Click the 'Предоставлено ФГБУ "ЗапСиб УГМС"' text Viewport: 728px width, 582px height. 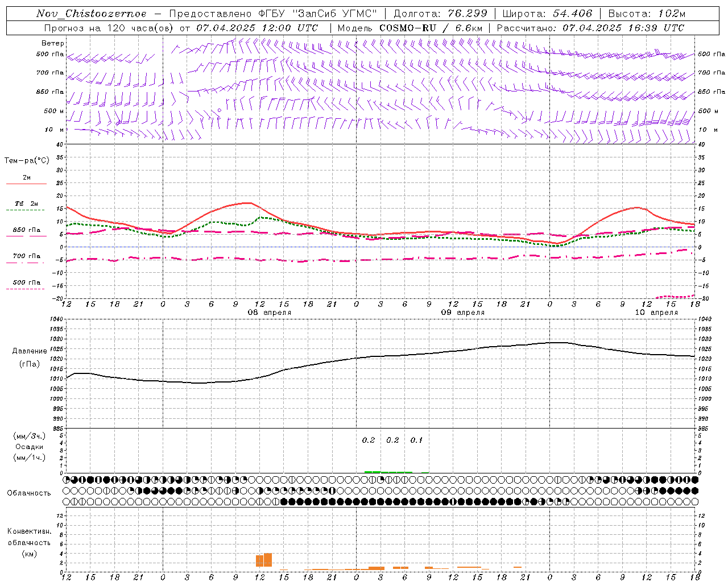pyautogui.click(x=273, y=14)
